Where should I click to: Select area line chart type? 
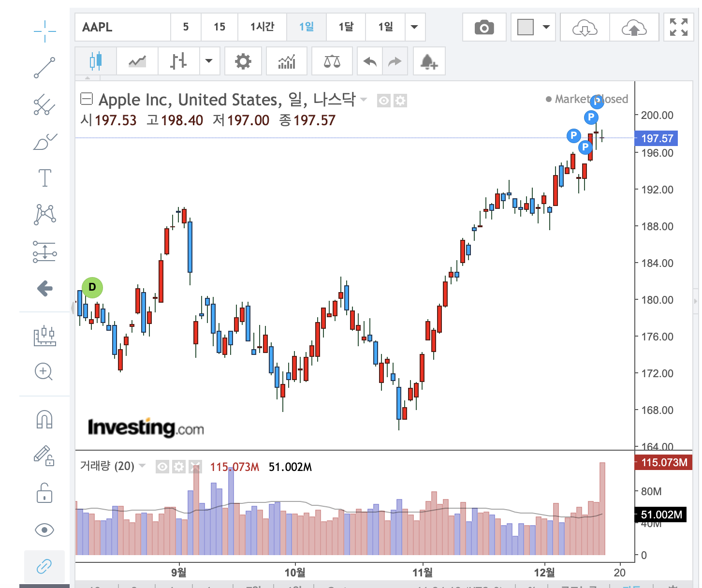pos(137,61)
